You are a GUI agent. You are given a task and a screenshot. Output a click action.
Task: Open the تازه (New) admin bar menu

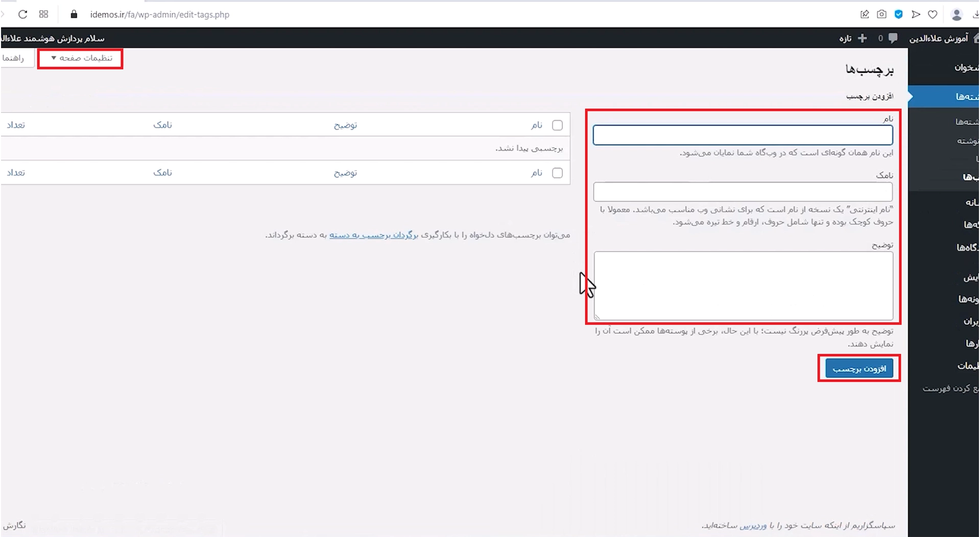pos(845,38)
